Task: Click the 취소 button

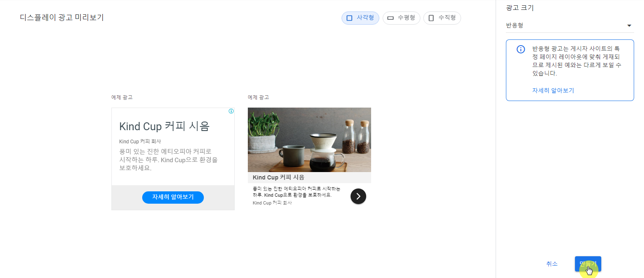Action: point(552,264)
